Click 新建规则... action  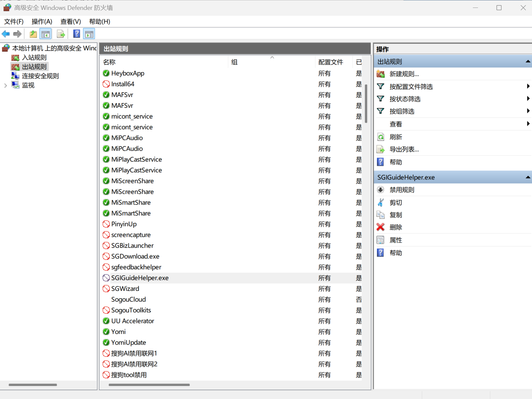coord(404,74)
